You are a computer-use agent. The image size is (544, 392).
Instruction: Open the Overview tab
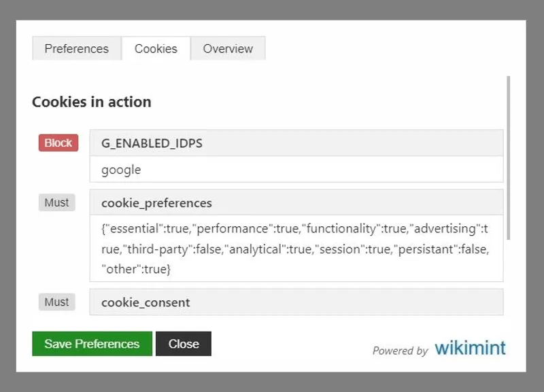(x=228, y=48)
